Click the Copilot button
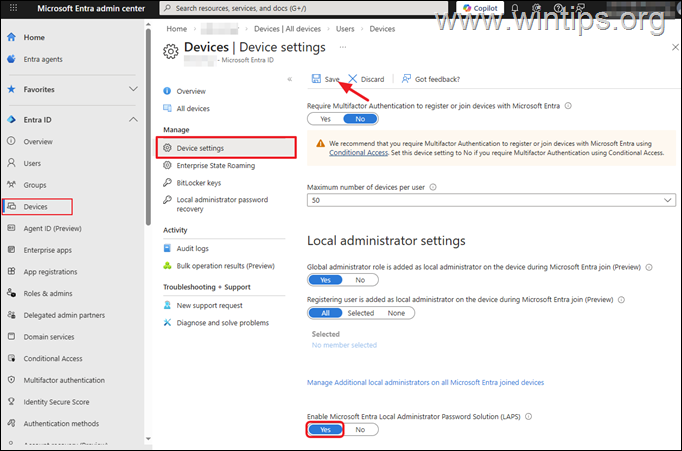 pos(480,8)
